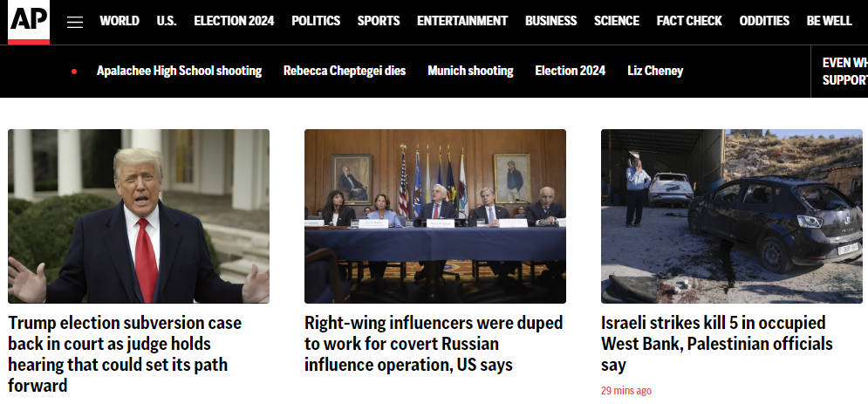
Task: Navigate to the Entertainment section
Action: coord(462,21)
